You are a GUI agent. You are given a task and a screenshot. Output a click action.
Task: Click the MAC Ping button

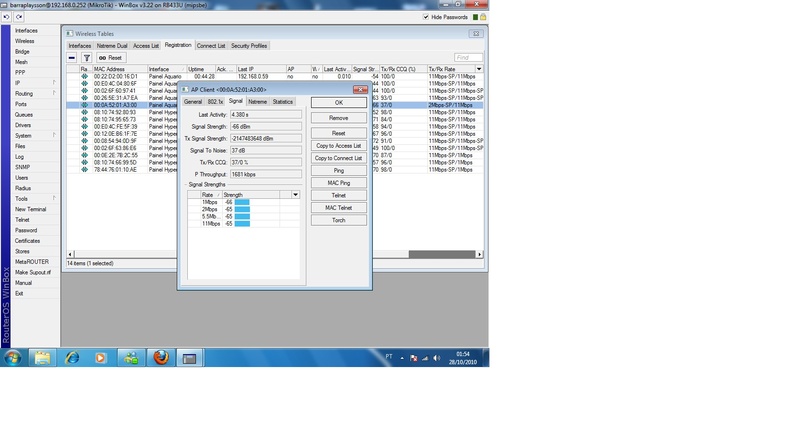click(x=339, y=183)
